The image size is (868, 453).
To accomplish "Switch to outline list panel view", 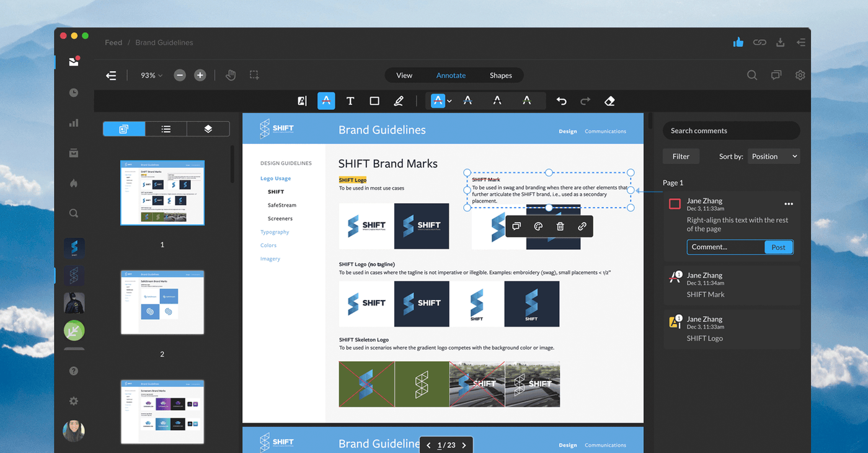I will (166, 129).
